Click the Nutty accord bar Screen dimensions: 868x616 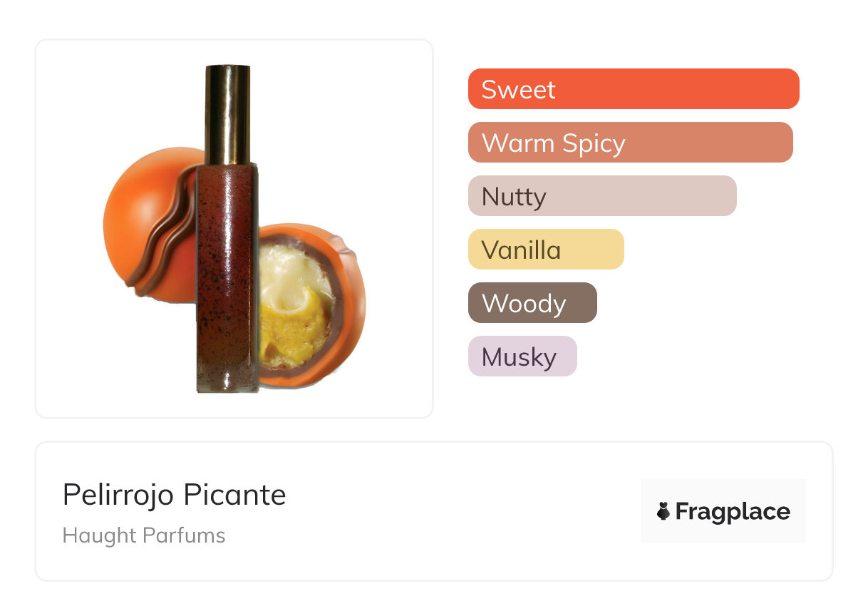[x=601, y=196]
